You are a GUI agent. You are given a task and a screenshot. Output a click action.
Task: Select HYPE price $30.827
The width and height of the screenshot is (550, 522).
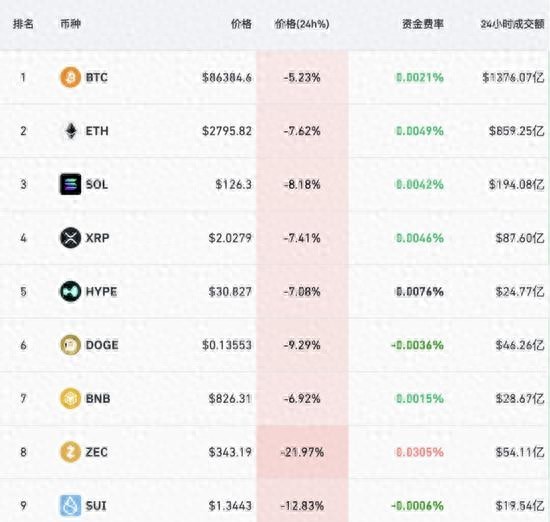[230, 292]
